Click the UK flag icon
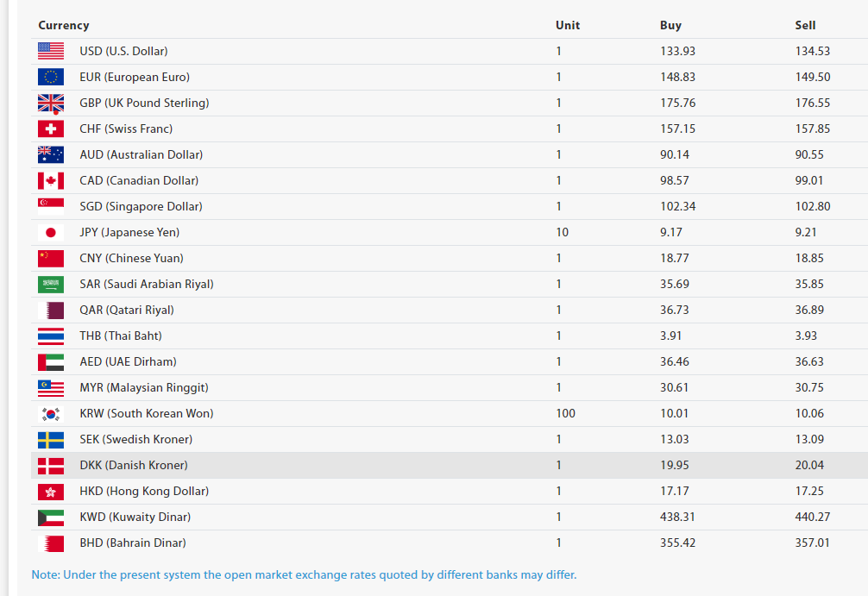The height and width of the screenshot is (596, 868). [x=51, y=103]
